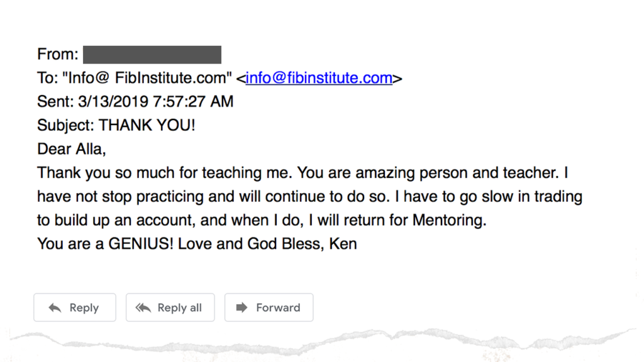Click the redacted sender block

[x=152, y=55]
